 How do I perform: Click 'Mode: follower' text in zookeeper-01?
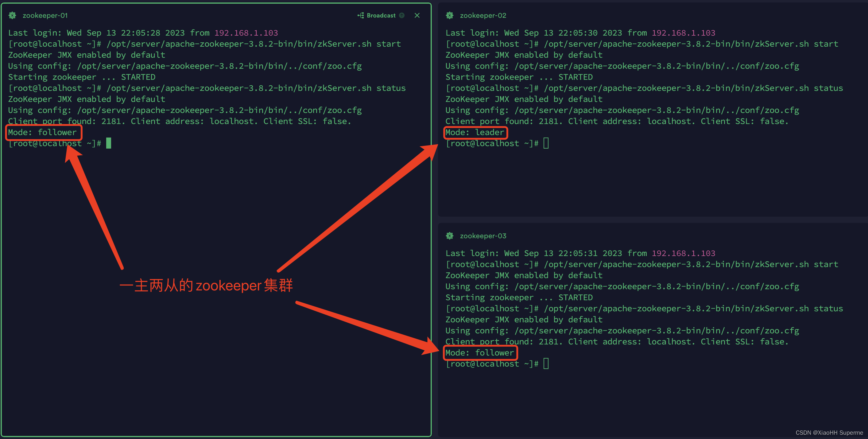pos(42,132)
